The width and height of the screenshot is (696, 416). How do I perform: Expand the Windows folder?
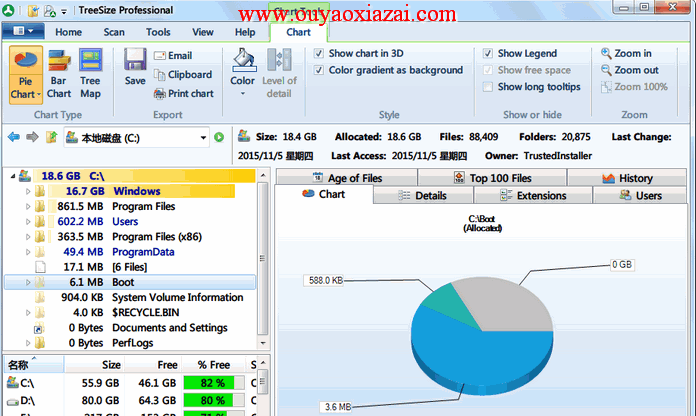28,191
